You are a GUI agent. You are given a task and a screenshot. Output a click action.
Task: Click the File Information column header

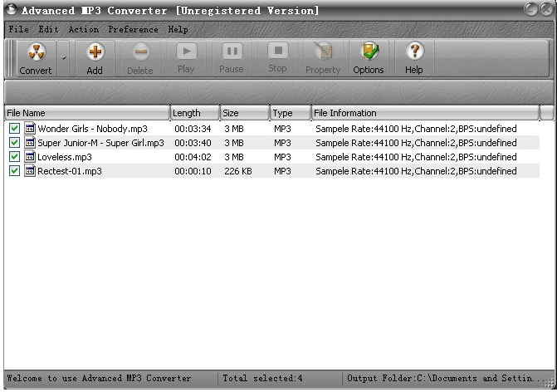point(426,113)
